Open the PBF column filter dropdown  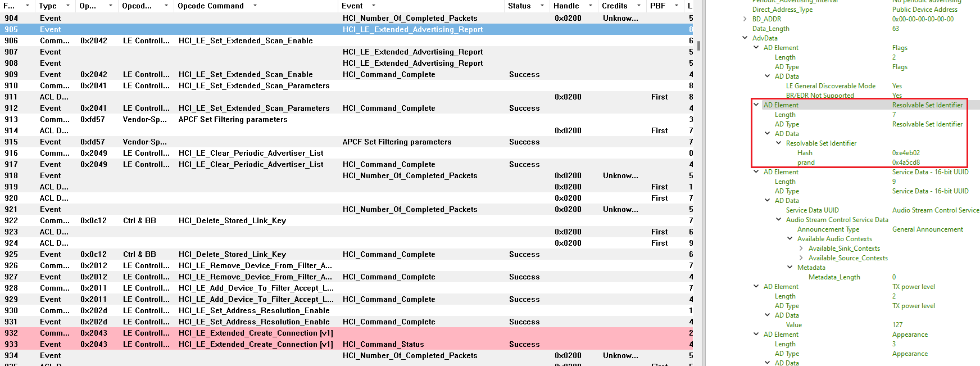676,6
